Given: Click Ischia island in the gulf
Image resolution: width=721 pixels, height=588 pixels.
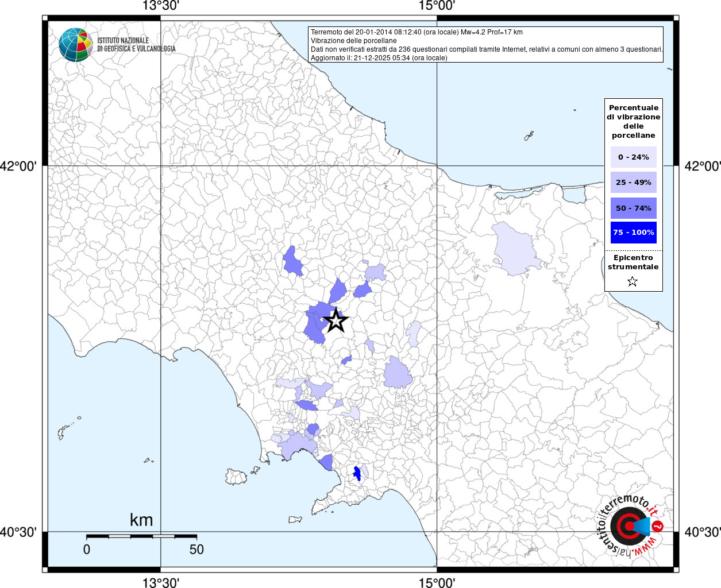Looking at the screenshot, I should click(236, 477).
